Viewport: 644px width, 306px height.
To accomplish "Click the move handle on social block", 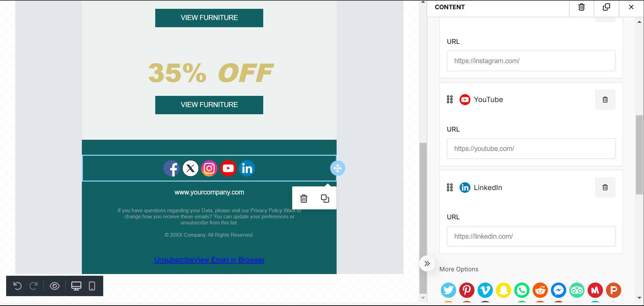I will [x=338, y=168].
